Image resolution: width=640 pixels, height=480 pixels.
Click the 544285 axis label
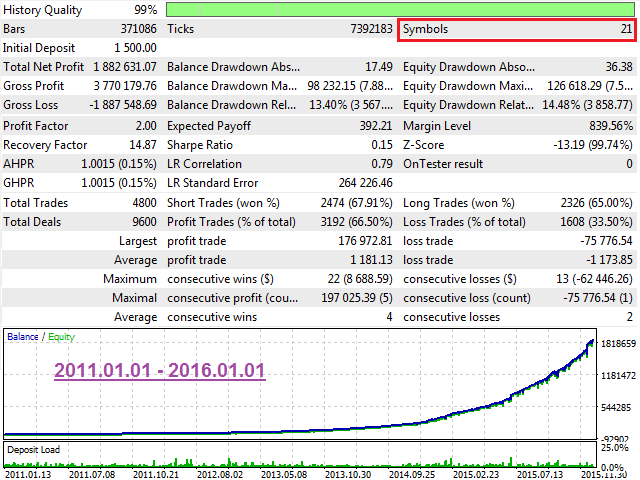point(616,408)
